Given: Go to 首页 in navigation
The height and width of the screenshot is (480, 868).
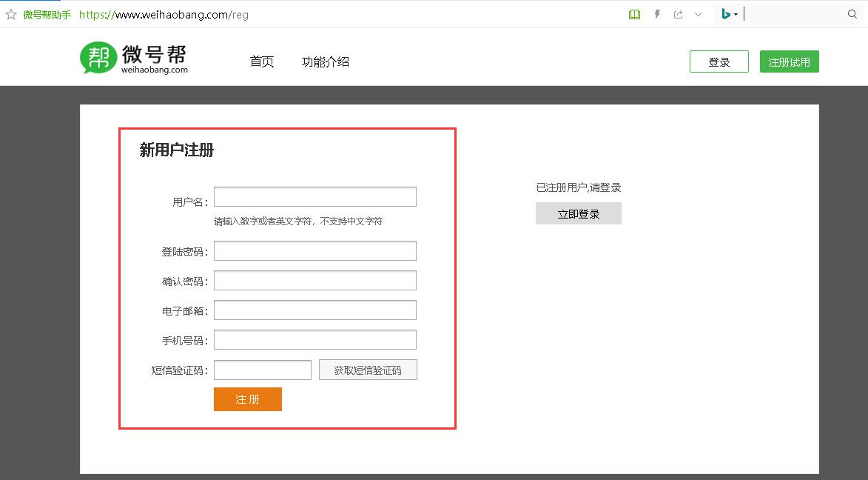Looking at the screenshot, I should coord(262,61).
